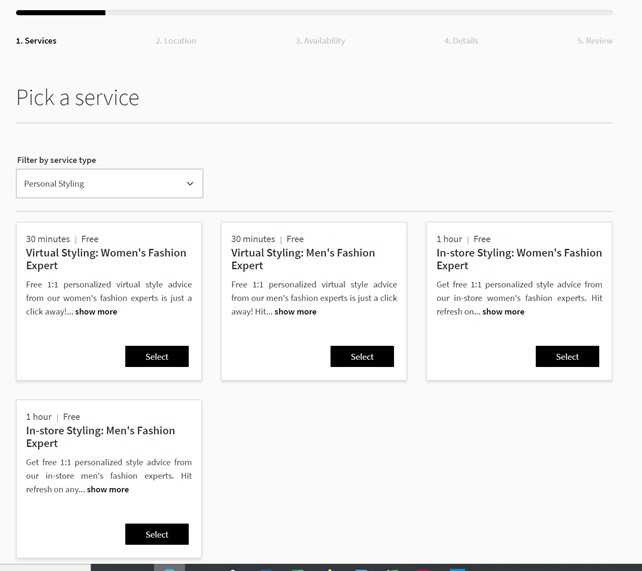
Task: Click '30 minutes' on Virtual Men's card
Action: point(253,239)
